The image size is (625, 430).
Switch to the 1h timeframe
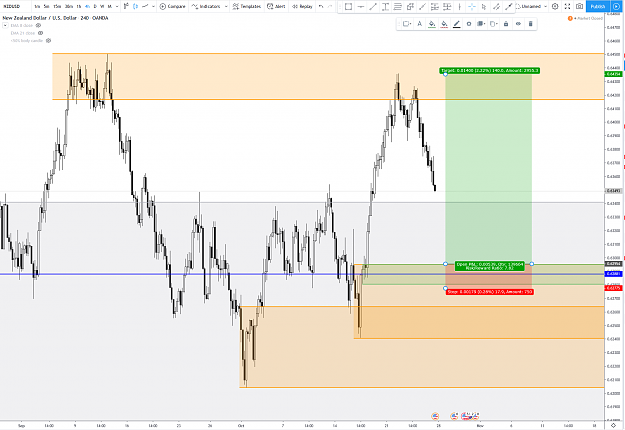[79, 6]
